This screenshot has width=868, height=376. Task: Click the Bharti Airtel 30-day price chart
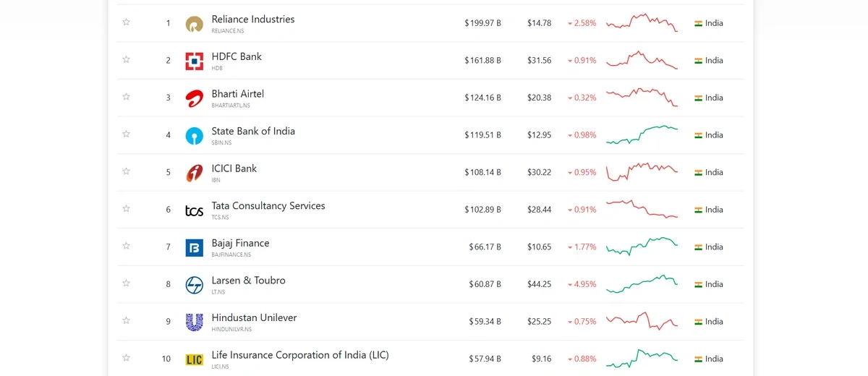point(642,98)
